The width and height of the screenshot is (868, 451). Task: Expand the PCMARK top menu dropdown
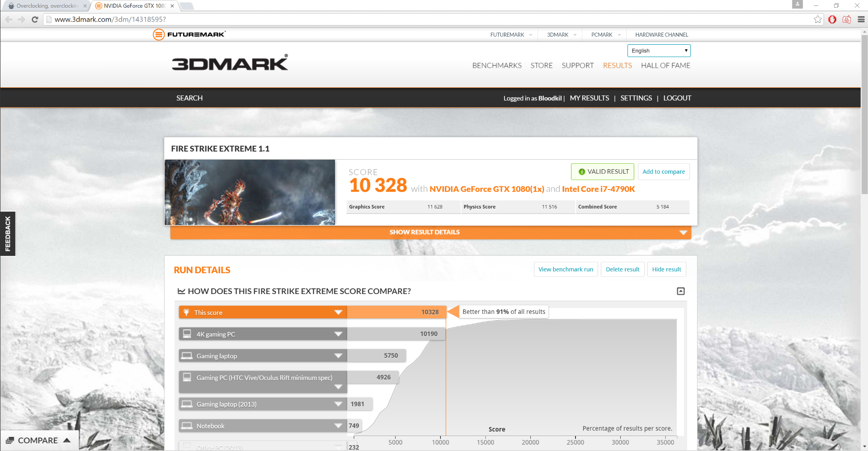(x=619, y=35)
